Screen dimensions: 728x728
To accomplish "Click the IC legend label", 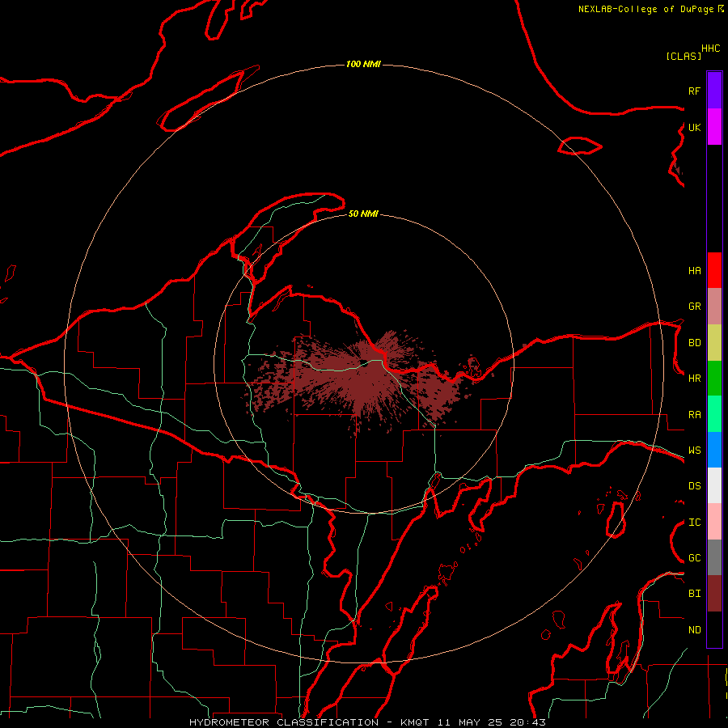I will tap(694, 523).
